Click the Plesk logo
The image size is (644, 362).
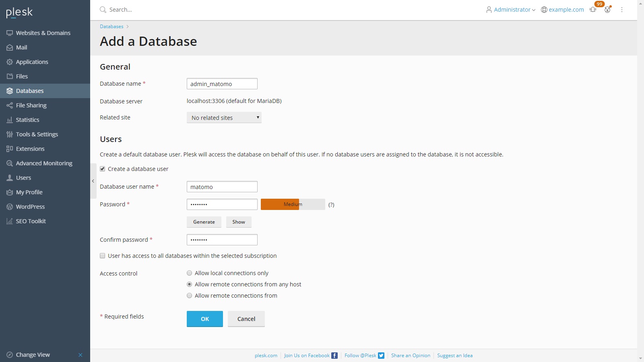click(x=19, y=12)
